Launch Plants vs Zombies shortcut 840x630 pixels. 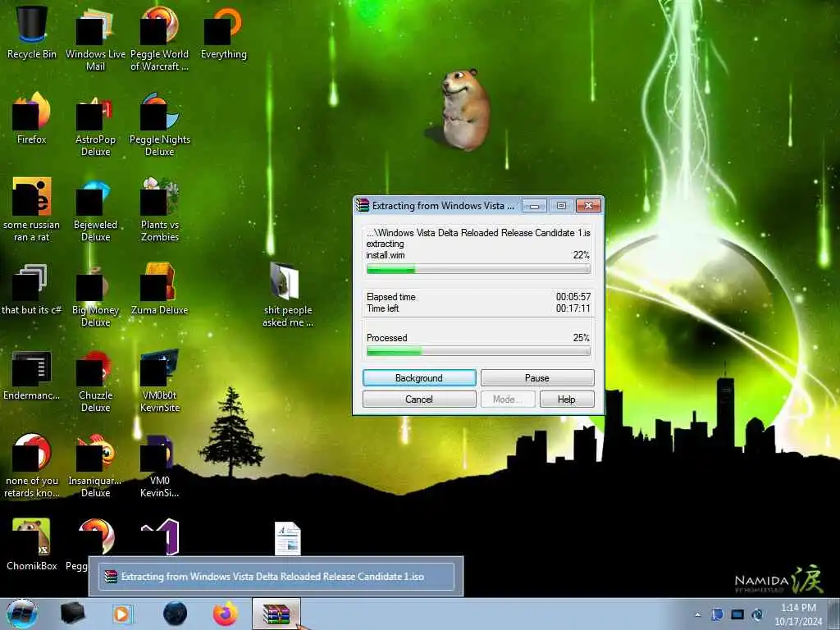click(x=160, y=209)
